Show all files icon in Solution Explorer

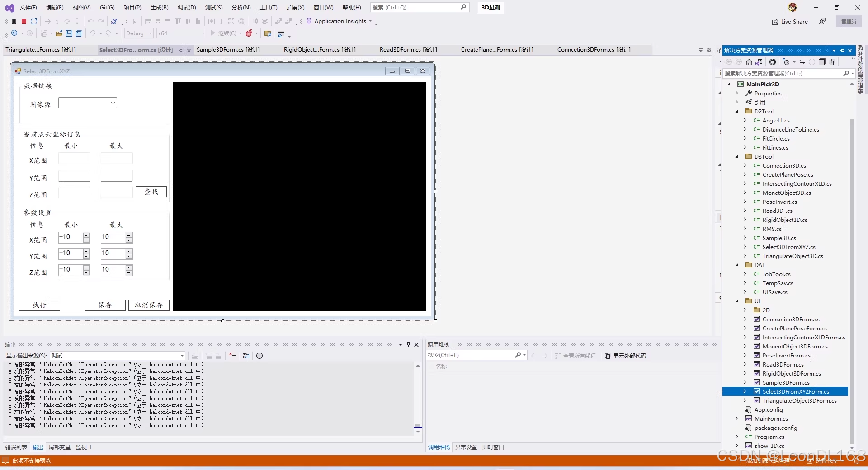click(x=832, y=62)
